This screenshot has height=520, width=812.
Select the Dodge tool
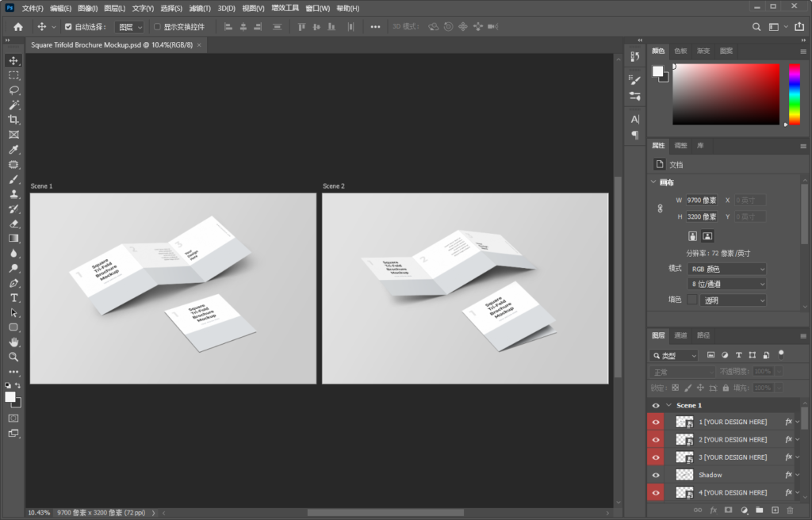click(x=13, y=268)
